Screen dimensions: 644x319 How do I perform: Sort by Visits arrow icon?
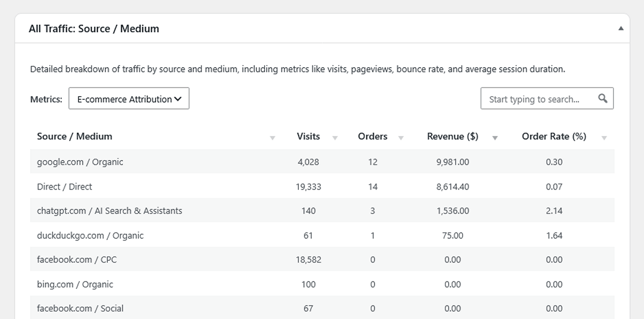335,138
